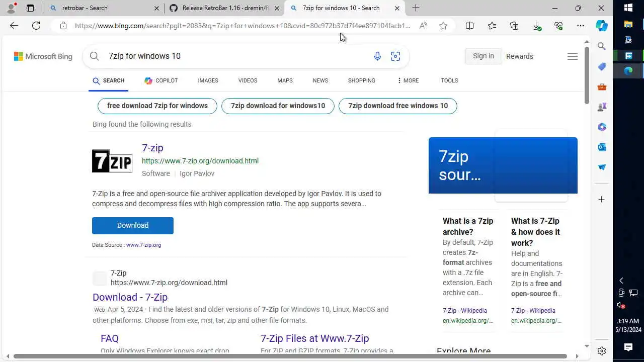This screenshot has width=644, height=362.
Task: Switch to VIDEOS search tab
Action: pyautogui.click(x=248, y=80)
